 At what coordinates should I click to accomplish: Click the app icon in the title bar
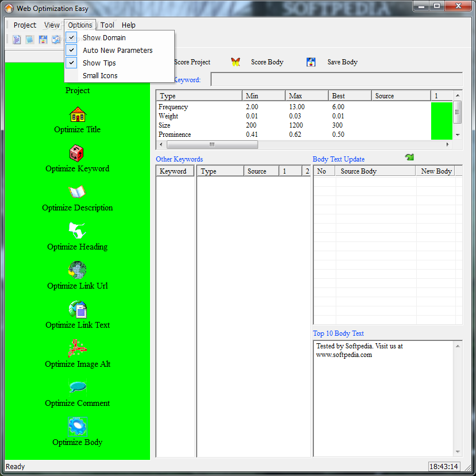[9, 8]
